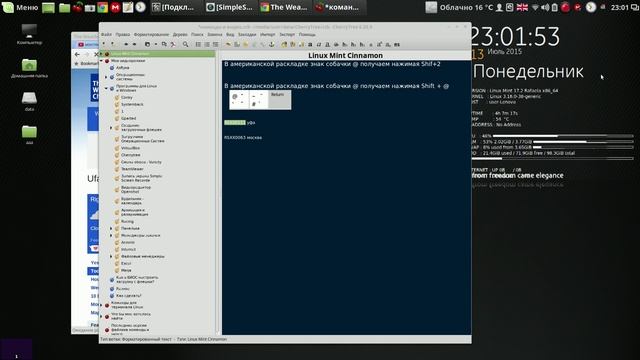Expand the Операционные системы tree node
This screenshot has height=360, width=640.
coord(106,77)
